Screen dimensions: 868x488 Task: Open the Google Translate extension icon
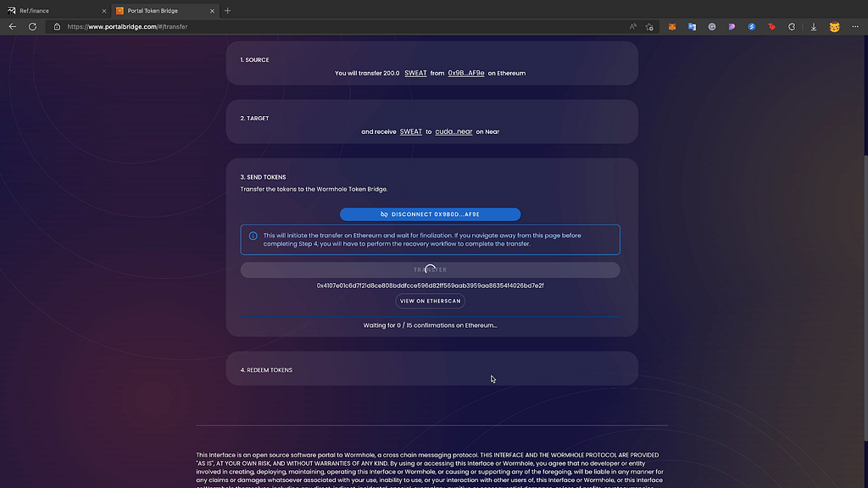point(692,26)
